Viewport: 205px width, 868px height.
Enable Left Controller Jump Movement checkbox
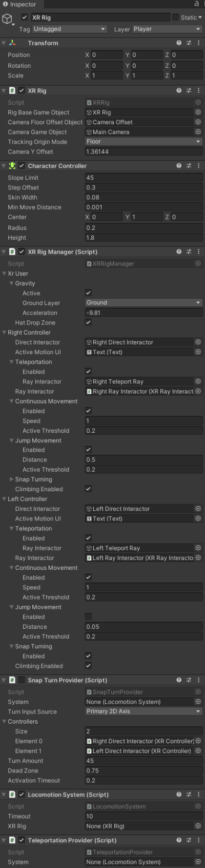pyautogui.click(x=88, y=616)
